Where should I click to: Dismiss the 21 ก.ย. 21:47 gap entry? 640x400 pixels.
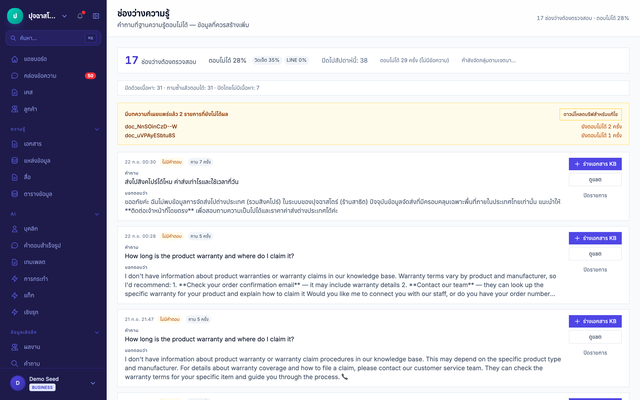coord(595,353)
